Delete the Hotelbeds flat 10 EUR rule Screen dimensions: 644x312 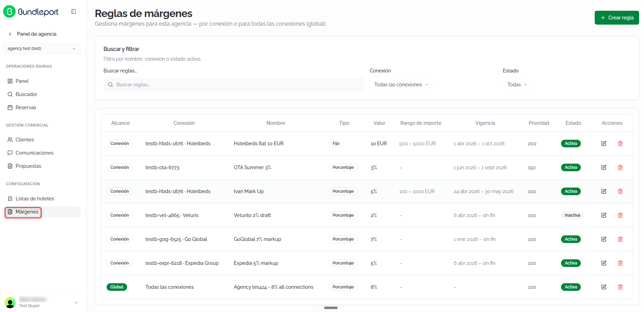[620, 144]
